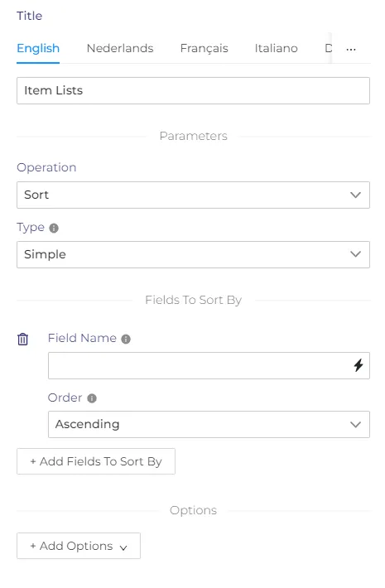
Task: Click the Item Lists title field
Action: [x=193, y=91]
